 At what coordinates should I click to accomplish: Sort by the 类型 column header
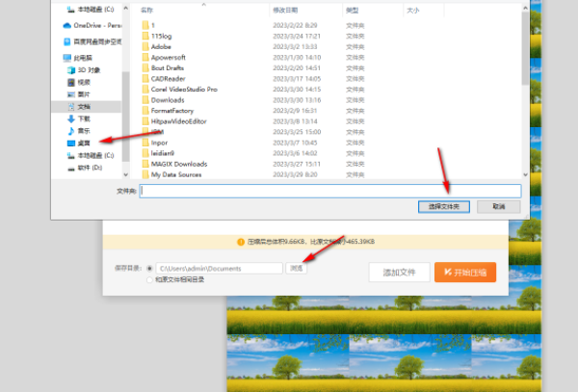[352, 11]
